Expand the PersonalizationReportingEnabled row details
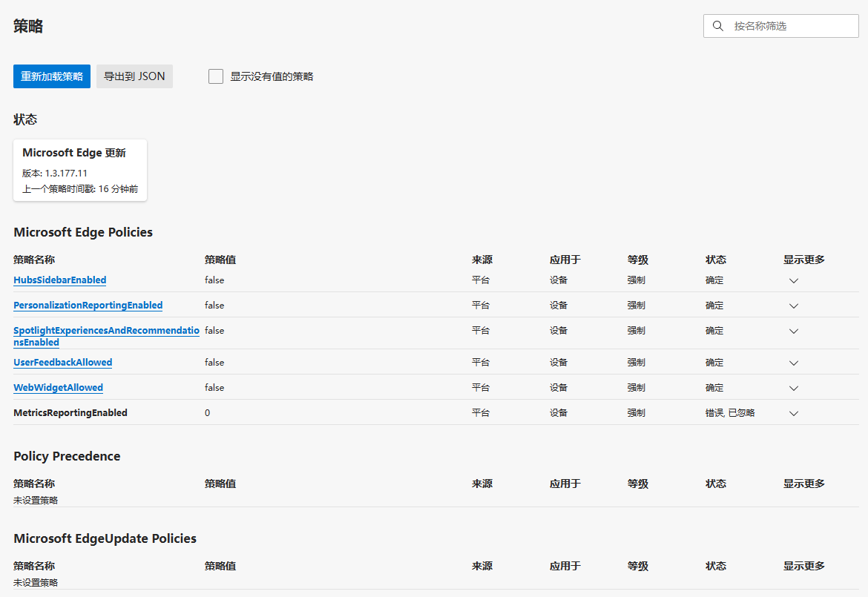868x597 pixels. (x=793, y=306)
